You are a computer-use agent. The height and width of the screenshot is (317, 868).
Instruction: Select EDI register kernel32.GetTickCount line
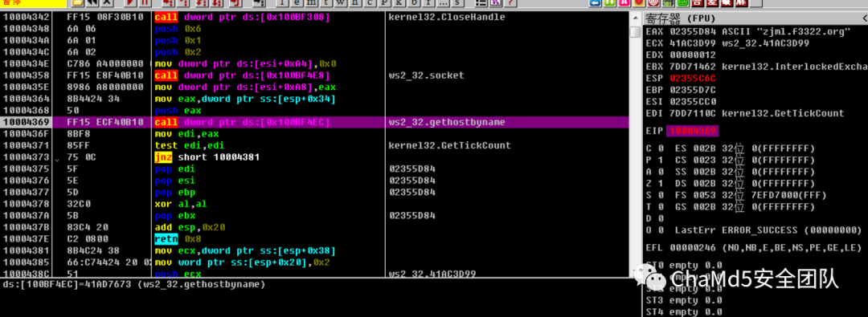click(x=745, y=113)
